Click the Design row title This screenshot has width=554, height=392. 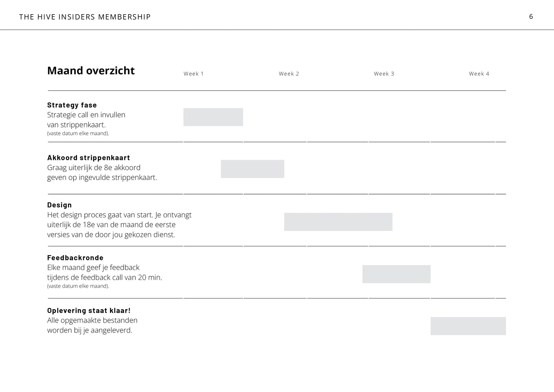(x=59, y=205)
